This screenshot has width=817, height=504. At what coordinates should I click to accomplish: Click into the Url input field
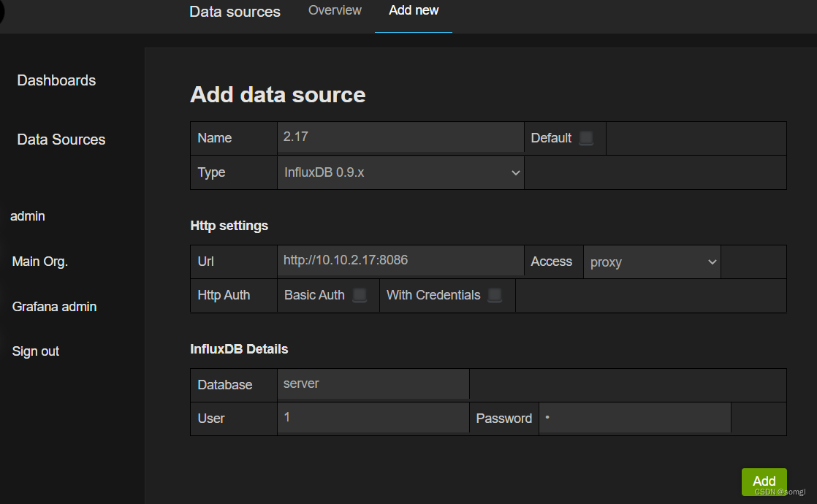tap(400, 260)
